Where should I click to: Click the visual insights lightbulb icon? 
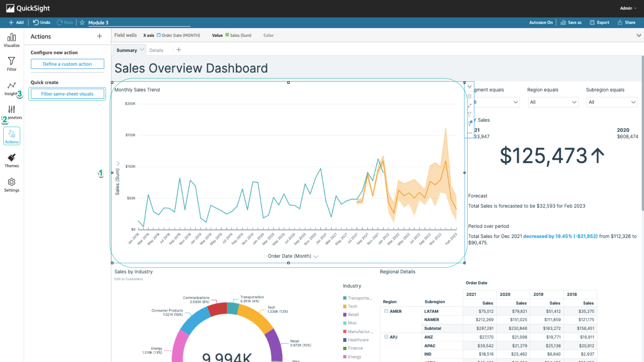click(470, 123)
